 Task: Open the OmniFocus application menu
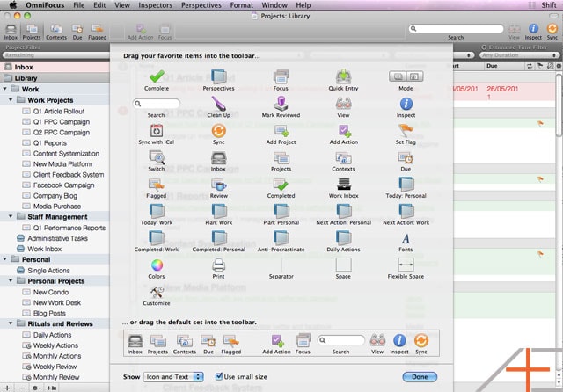click(x=45, y=5)
